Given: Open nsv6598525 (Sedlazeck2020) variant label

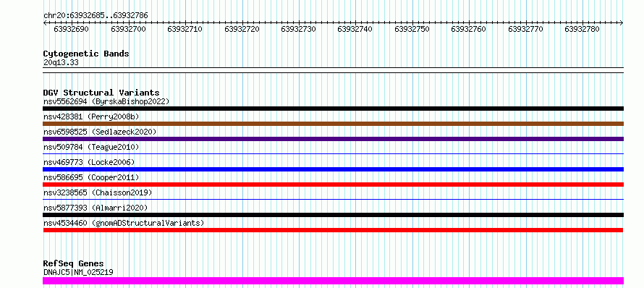Looking at the screenshot, I should 100,132.
